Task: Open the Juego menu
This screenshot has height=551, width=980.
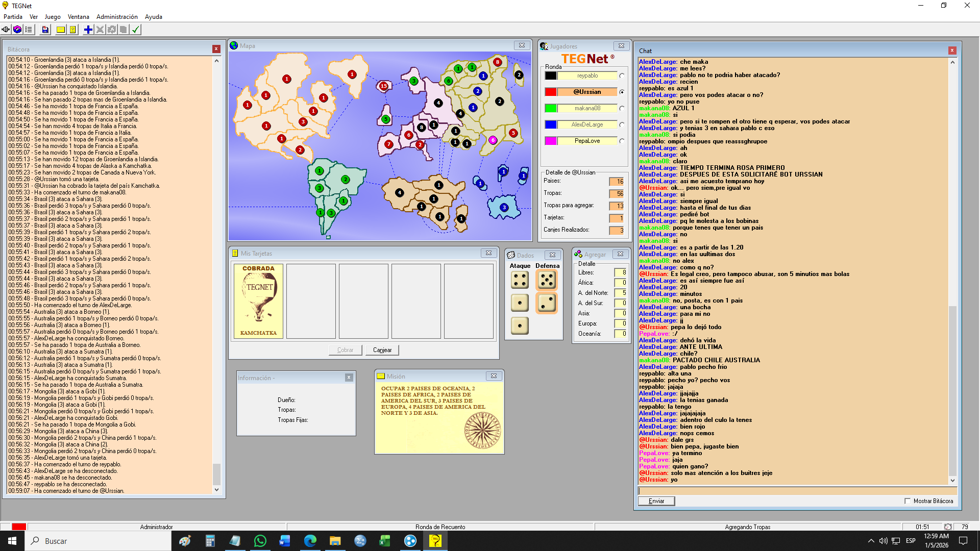Action: click(x=52, y=17)
